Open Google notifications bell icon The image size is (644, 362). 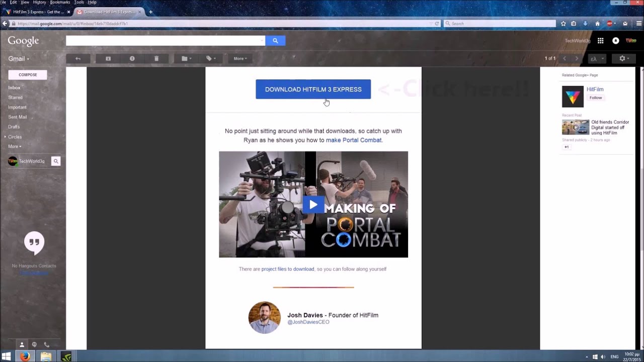615,41
